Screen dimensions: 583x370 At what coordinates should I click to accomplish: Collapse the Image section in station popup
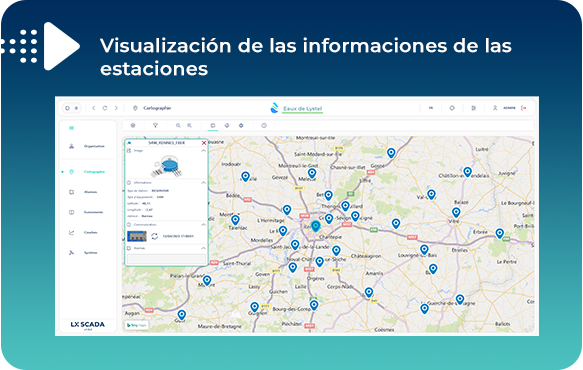point(203,151)
